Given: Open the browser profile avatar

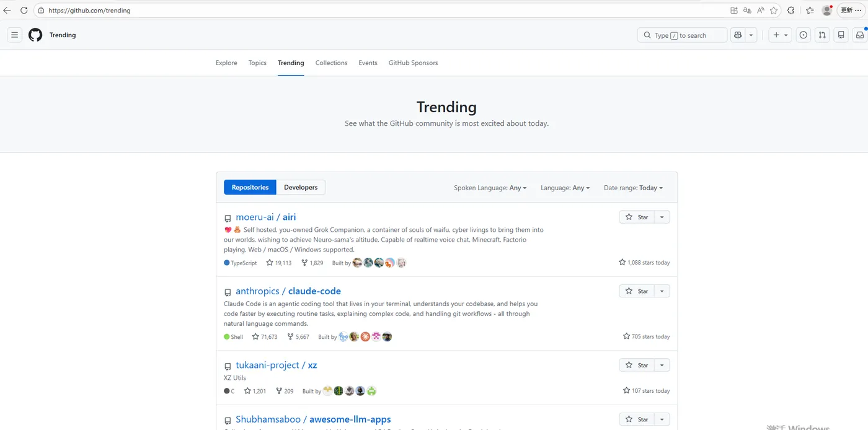Looking at the screenshot, I should (x=827, y=11).
